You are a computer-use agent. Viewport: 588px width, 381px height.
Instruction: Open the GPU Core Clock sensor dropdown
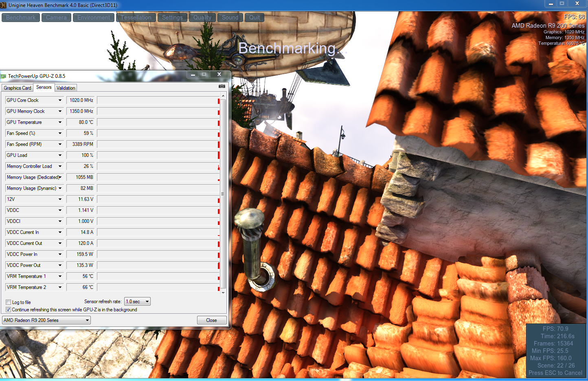[x=60, y=100]
